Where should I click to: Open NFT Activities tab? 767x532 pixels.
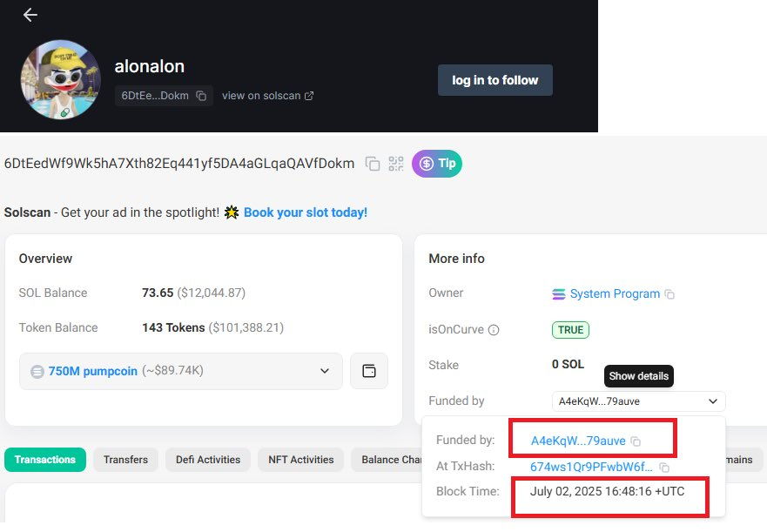(301, 460)
